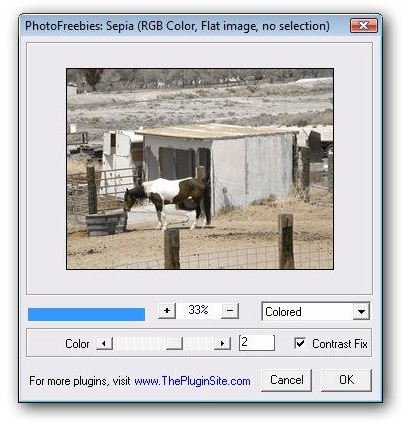Viewport: 408px width, 424px height.
Task: Click the Contrast Fix label text
Action: pos(340,344)
